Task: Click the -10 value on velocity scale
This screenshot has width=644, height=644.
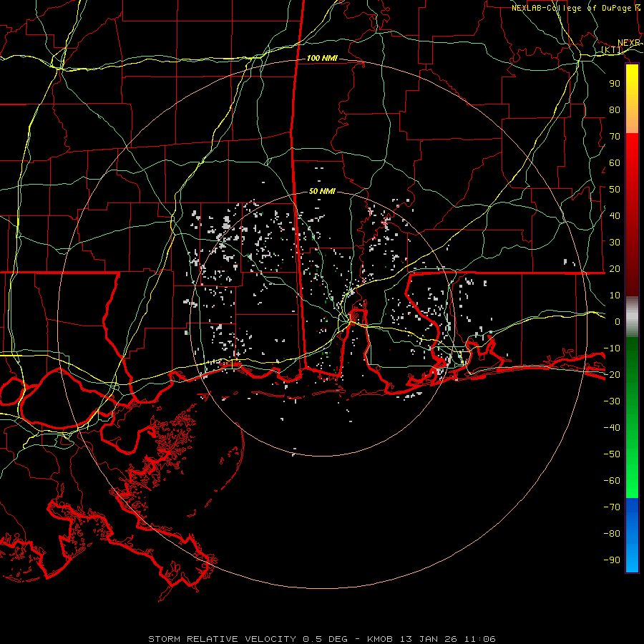Action: click(x=612, y=348)
